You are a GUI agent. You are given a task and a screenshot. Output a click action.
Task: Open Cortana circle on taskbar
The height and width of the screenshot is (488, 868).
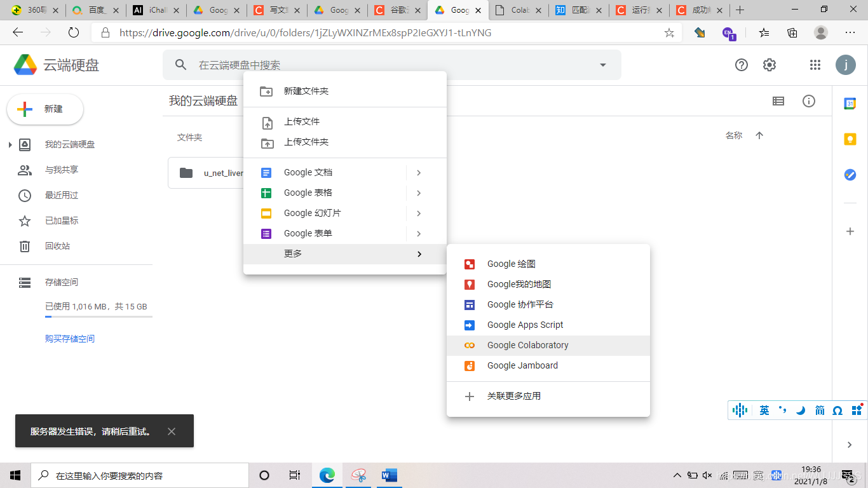coord(264,475)
